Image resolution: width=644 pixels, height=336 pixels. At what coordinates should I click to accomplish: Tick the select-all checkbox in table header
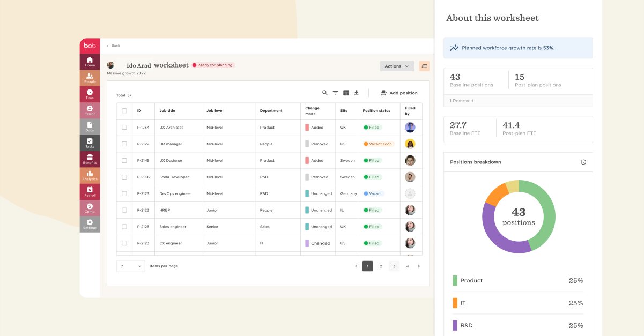click(x=124, y=111)
